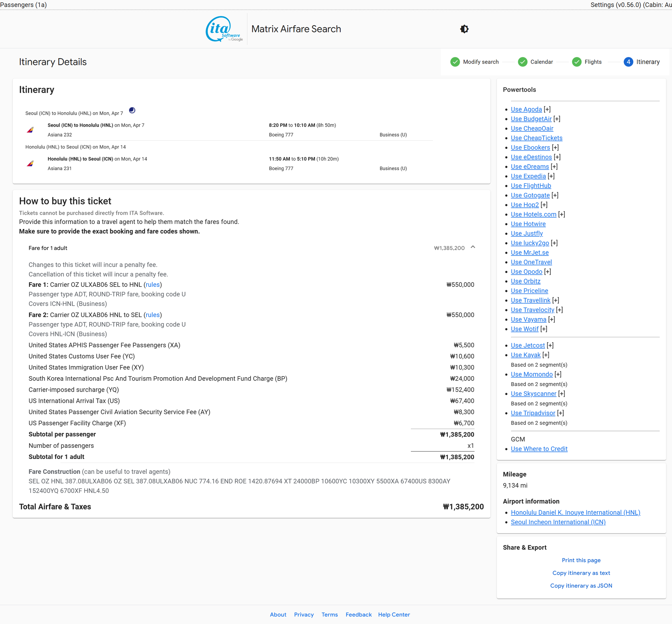This screenshot has height=624, width=672.
Task: Expand the [+] options next to Use Kayak
Action: (x=546, y=355)
